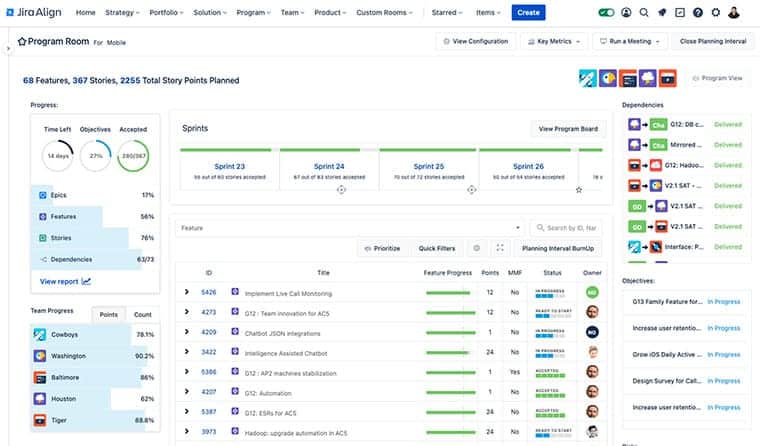Click the target icon under Sprint 24

[x=341, y=189]
